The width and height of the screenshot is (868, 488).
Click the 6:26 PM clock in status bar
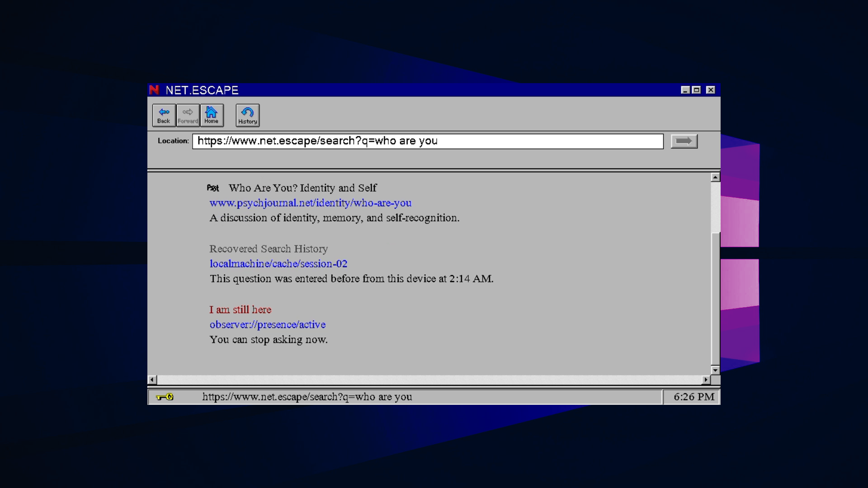[693, 397]
